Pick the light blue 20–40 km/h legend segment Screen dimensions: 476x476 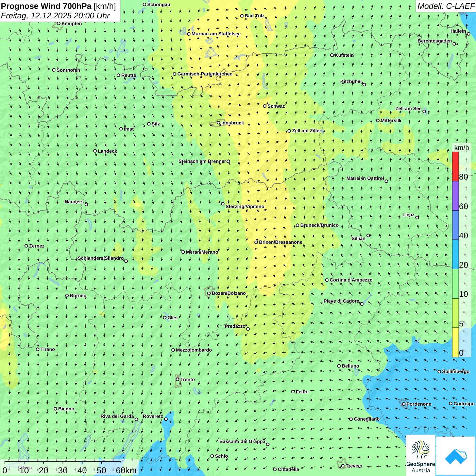[x=455, y=255]
